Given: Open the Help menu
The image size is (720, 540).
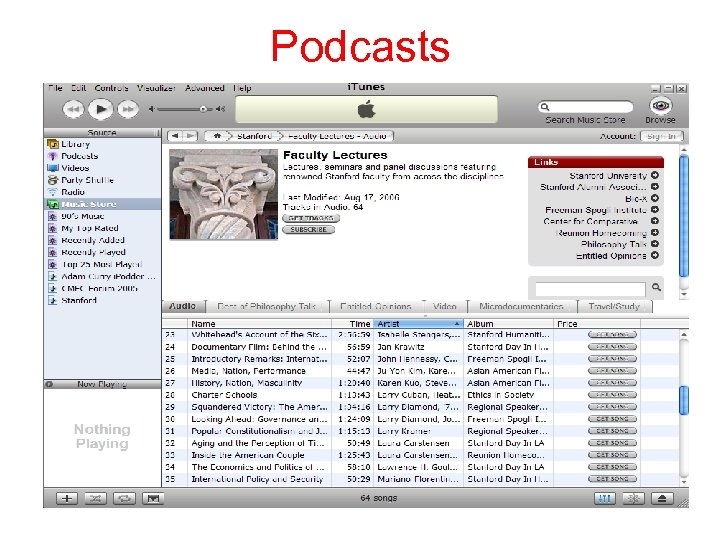Looking at the screenshot, I should [x=242, y=88].
